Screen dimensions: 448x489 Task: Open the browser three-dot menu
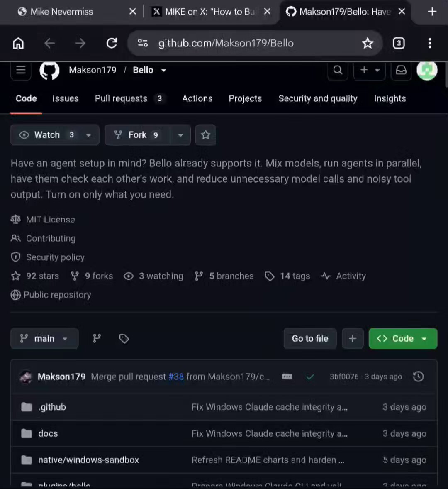430,43
